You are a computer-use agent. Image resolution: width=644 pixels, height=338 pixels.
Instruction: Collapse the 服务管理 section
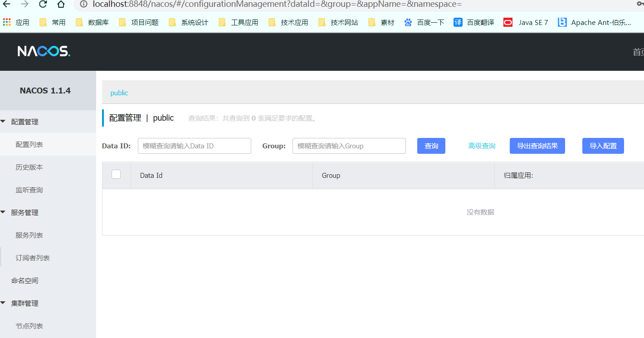pos(25,212)
